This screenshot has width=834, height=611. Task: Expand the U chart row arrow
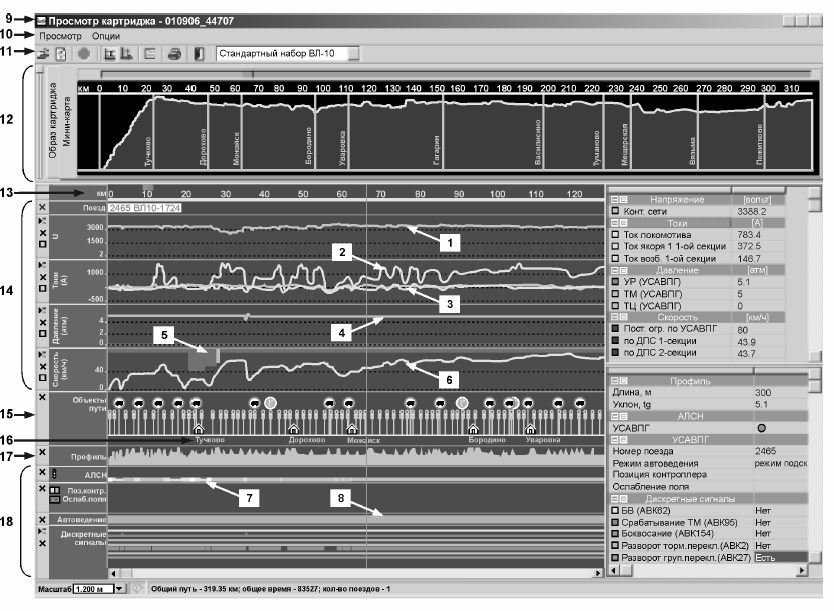(43, 221)
